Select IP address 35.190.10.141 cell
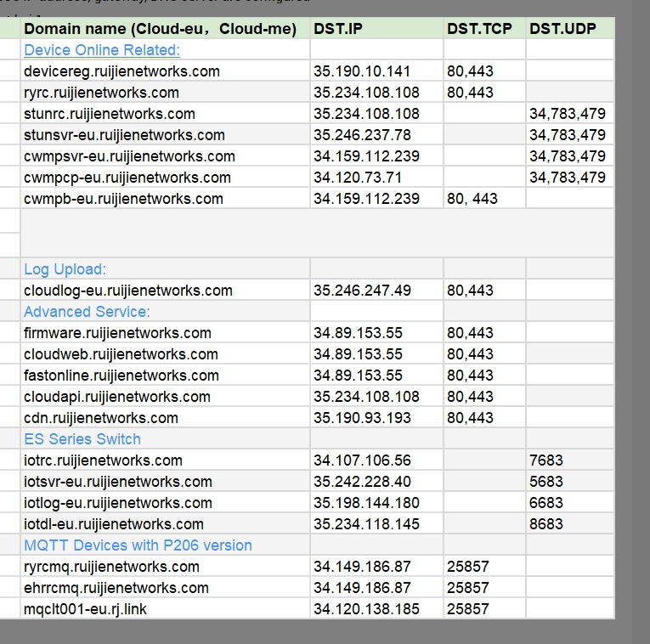This screenshot has height=644, width=650. click(x=362, y=71)
